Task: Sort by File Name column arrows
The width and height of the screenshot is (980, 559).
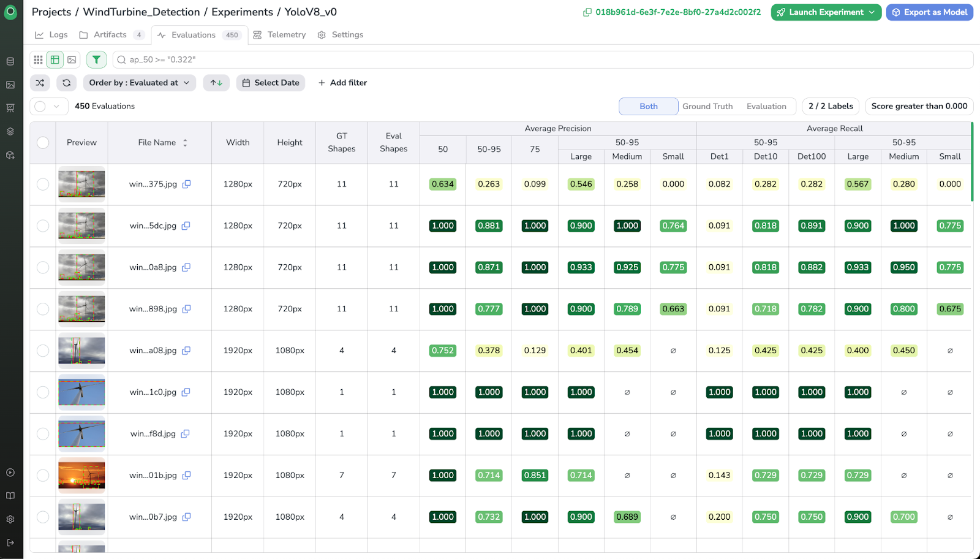Action: click(x=185, y=142)
